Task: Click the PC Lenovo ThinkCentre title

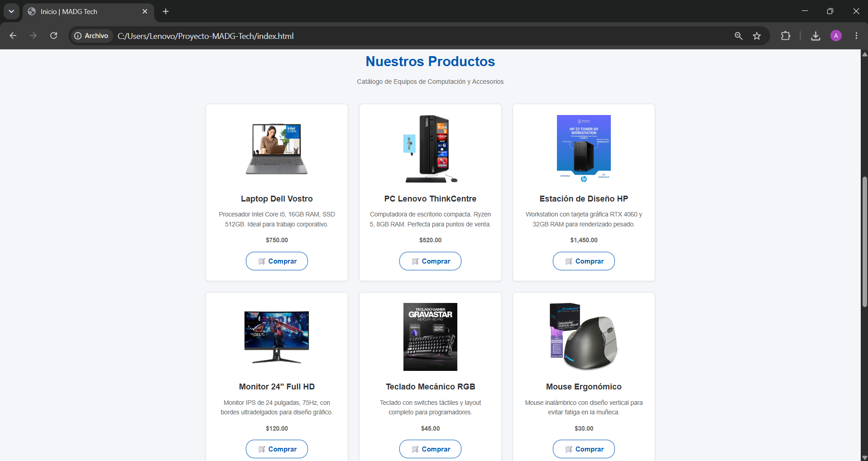Action: [430, 199]
